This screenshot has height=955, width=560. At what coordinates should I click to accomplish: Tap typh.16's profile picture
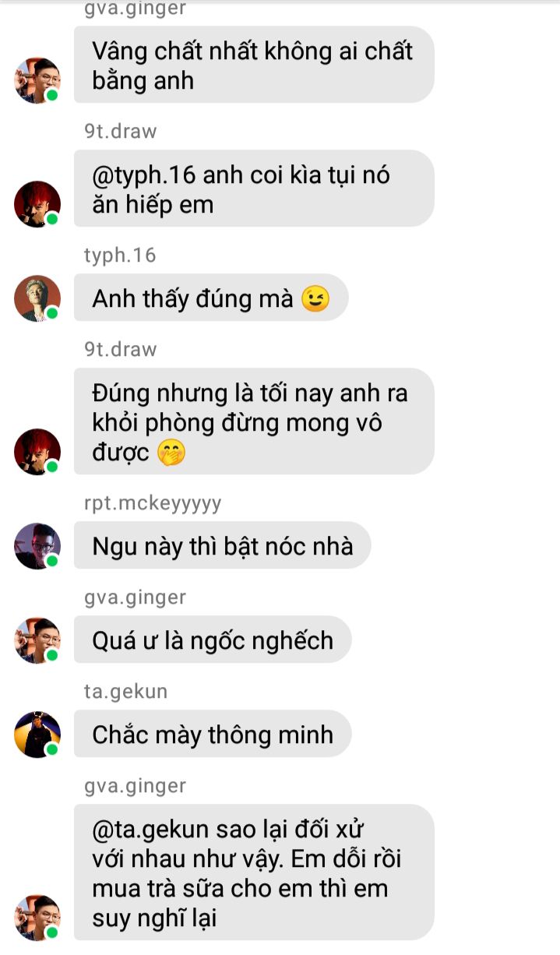37,298
